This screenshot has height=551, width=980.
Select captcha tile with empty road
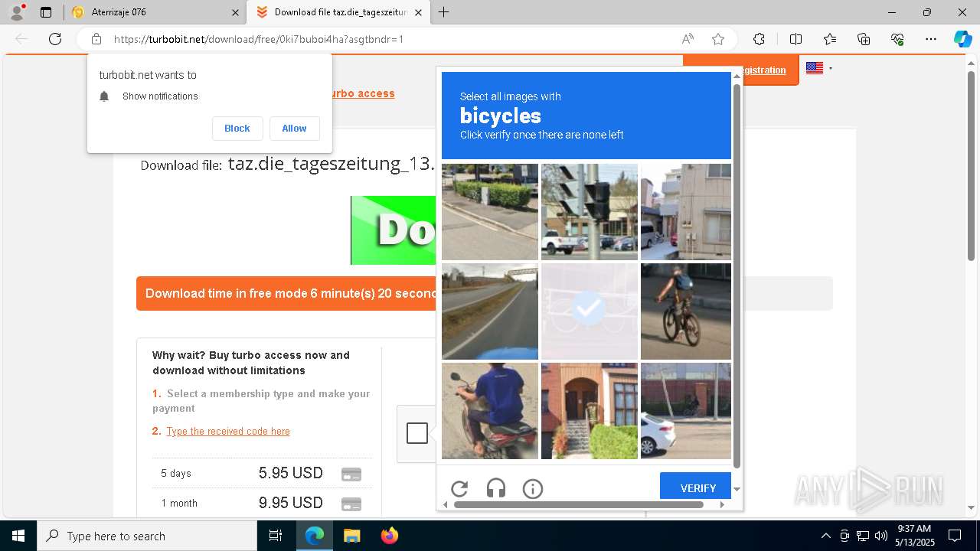click(x=490, y=311)
